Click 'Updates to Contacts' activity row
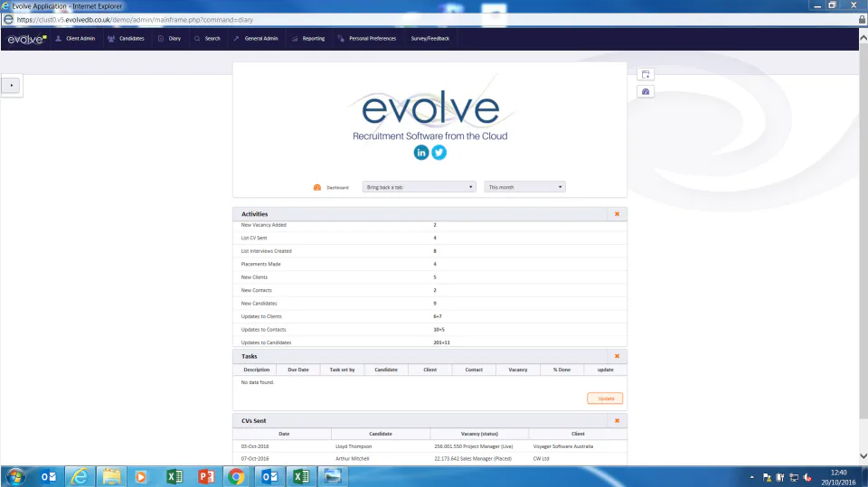 pos(429,330)
